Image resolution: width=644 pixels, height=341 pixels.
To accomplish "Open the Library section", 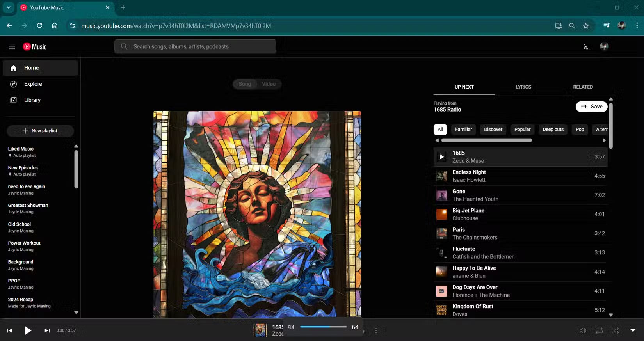I will point(32,100).
